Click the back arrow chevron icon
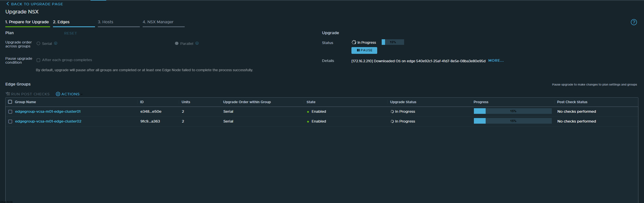Screen dimensions: 644x203 8,4
